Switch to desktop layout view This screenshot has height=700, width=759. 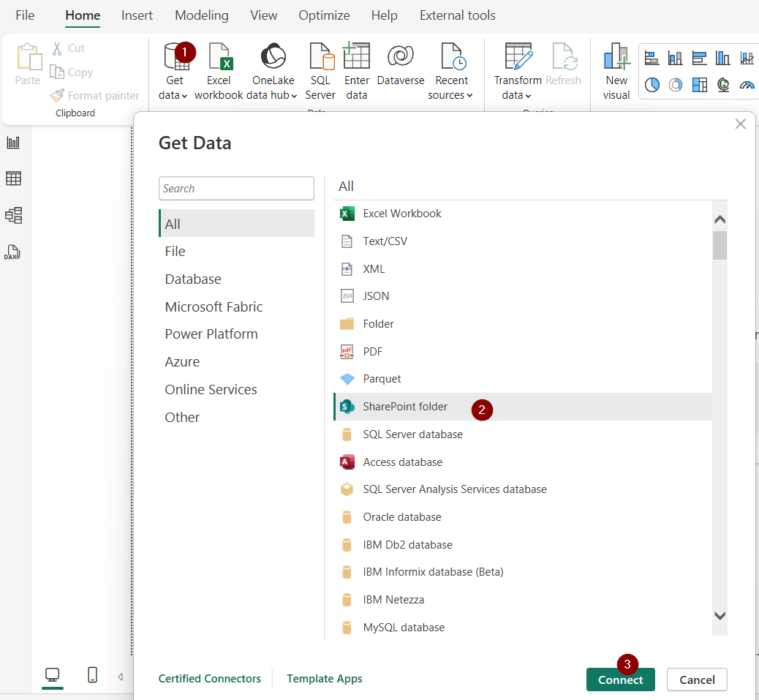52,674
